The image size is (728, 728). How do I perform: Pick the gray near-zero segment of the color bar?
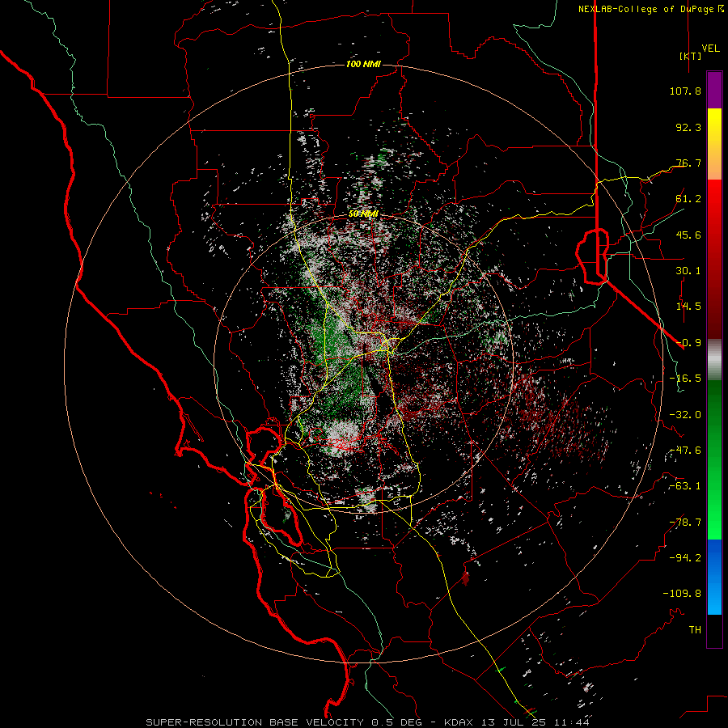pyautogui.click(x=714, y=360)
